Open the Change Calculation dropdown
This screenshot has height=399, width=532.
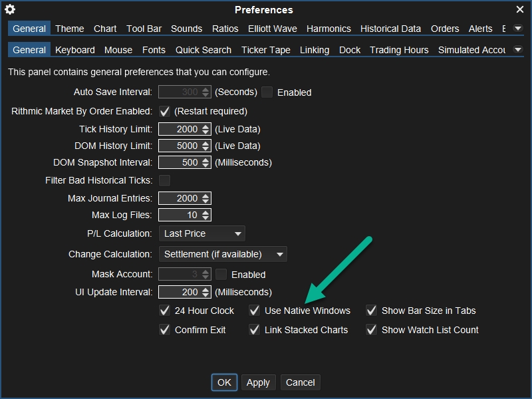pyautogui.click(x=223, y=254)
